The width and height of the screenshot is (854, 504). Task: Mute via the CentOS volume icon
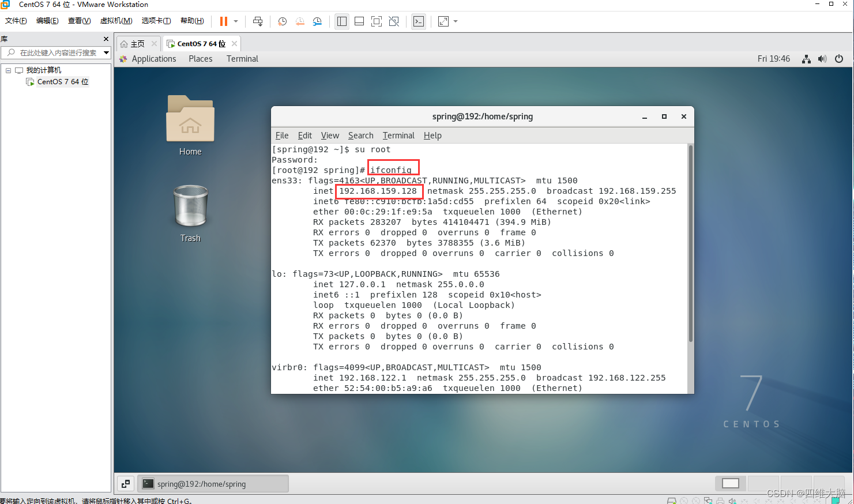822,59
